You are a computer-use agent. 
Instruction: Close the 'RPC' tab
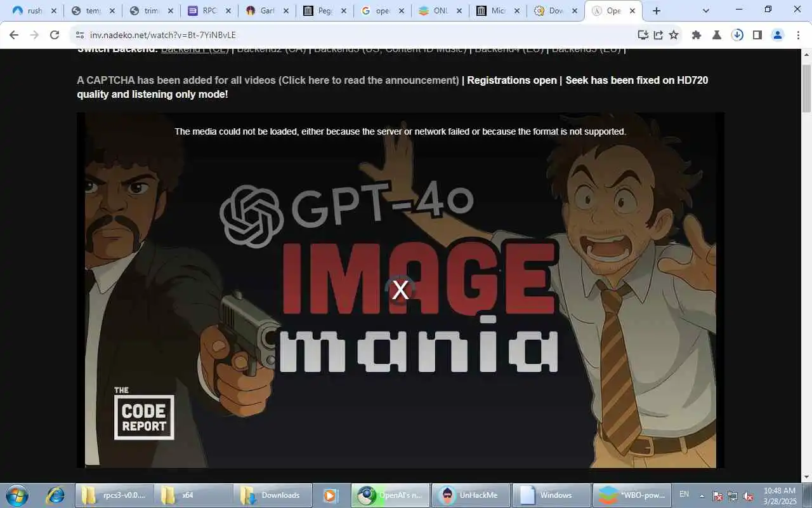point(228,11)
